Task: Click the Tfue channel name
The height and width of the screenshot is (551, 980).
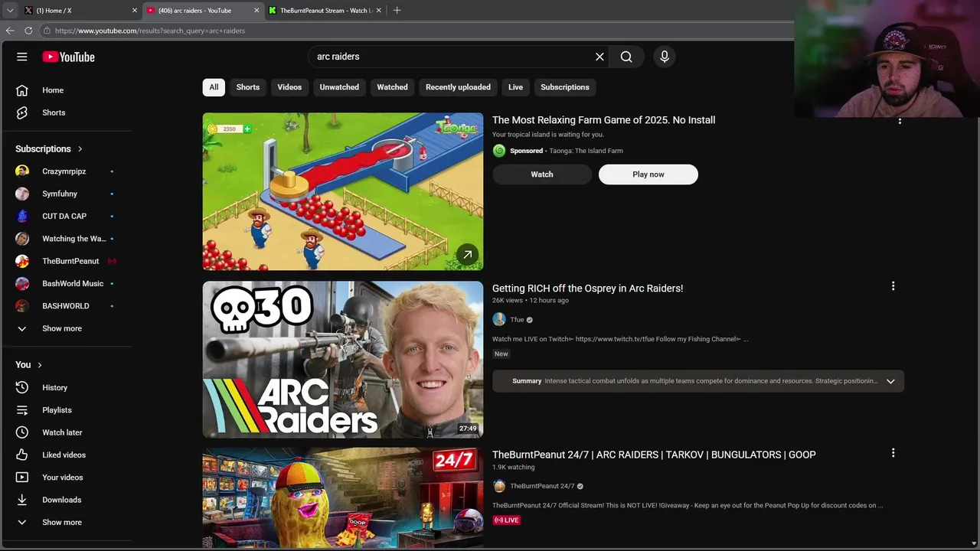Action: click(517, 320)
